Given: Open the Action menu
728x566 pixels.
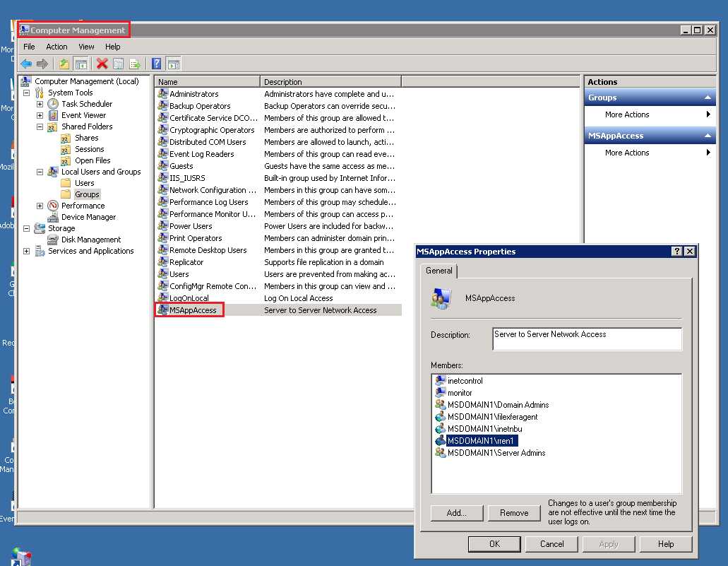Looking at the screenshot, I should pos(56,47).
